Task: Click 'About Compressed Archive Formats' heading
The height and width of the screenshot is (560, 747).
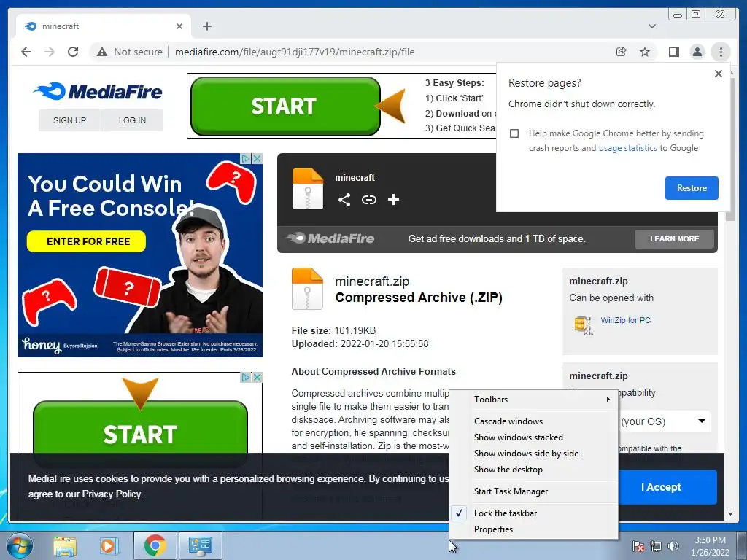Action: pos(373,371)
